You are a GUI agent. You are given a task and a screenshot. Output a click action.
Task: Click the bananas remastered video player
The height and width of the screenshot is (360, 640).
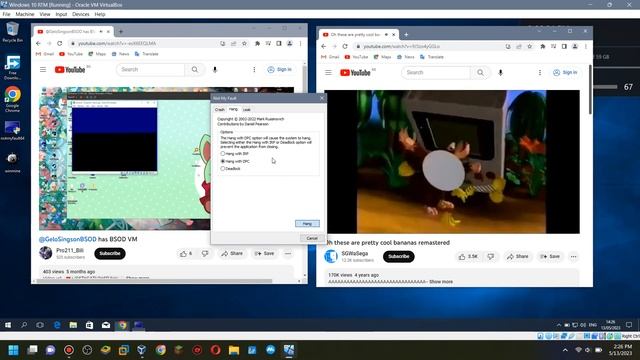tap(452, 162)
